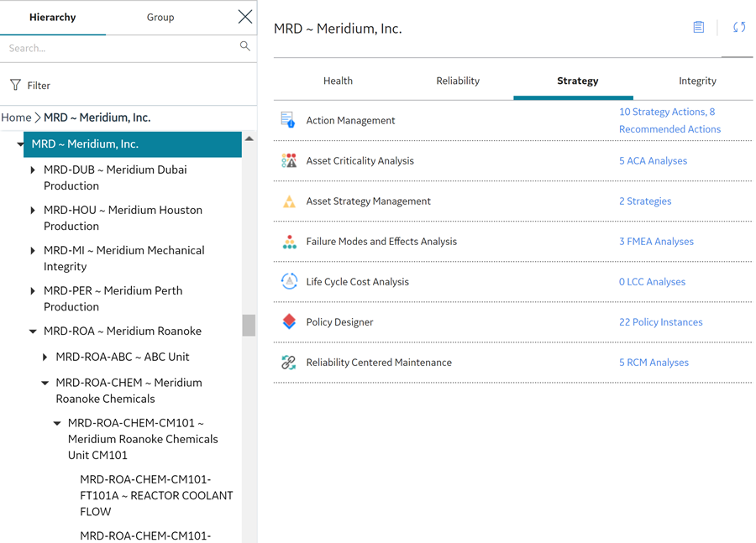
Task: Expand MRD-ROA-ABC ~ ABC Unit node
Action: pyautogui.click(x=45, y=357)
